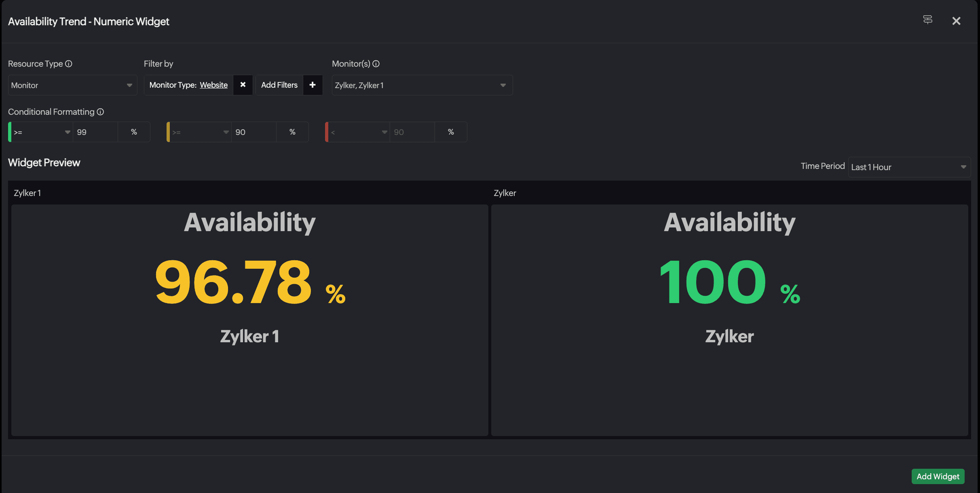Open the Time Period dropdown
This screenshot has width=980, height=493.
908,167
